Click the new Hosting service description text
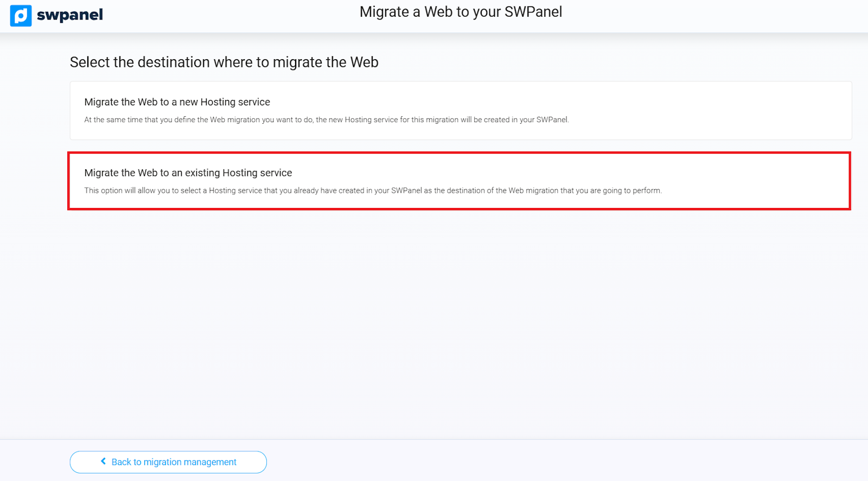 (326, 120)
